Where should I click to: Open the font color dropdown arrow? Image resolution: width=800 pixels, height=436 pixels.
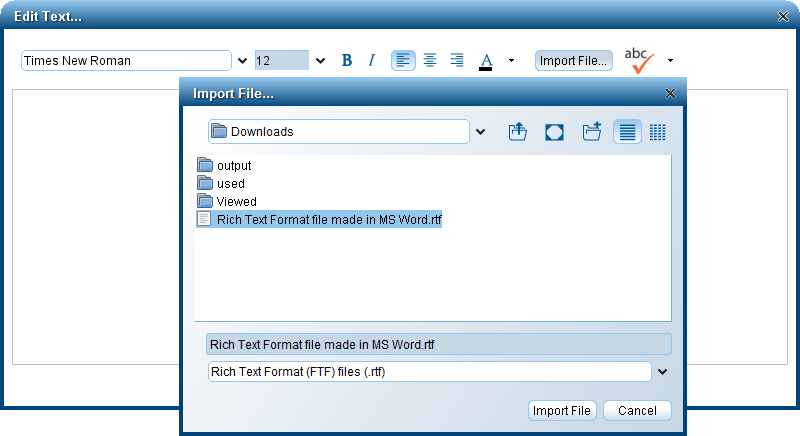511,60
